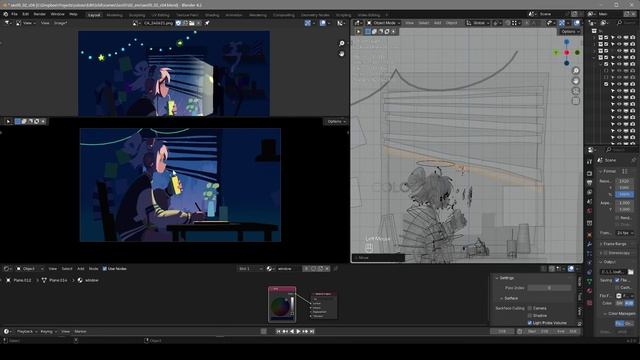This screenshot has width=640, height=360.
Task: Open the File menu
Action: click(14, 14)
